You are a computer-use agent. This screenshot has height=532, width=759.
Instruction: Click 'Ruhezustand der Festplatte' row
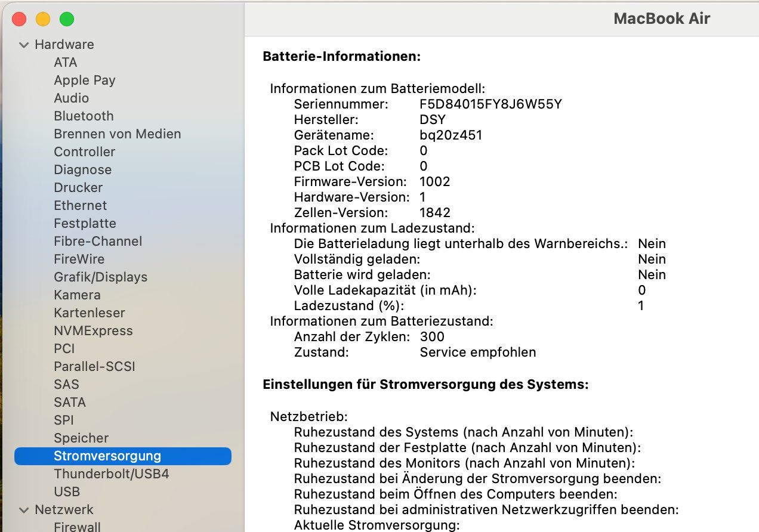click(468, 448)
